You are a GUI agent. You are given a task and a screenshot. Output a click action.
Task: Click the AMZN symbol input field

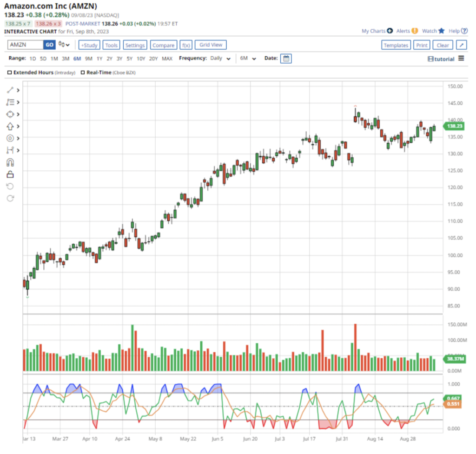click(26, 45)
